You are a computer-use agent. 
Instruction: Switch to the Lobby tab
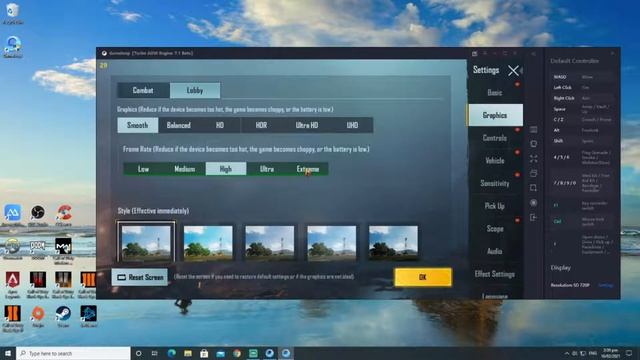[x=195, y=90]
